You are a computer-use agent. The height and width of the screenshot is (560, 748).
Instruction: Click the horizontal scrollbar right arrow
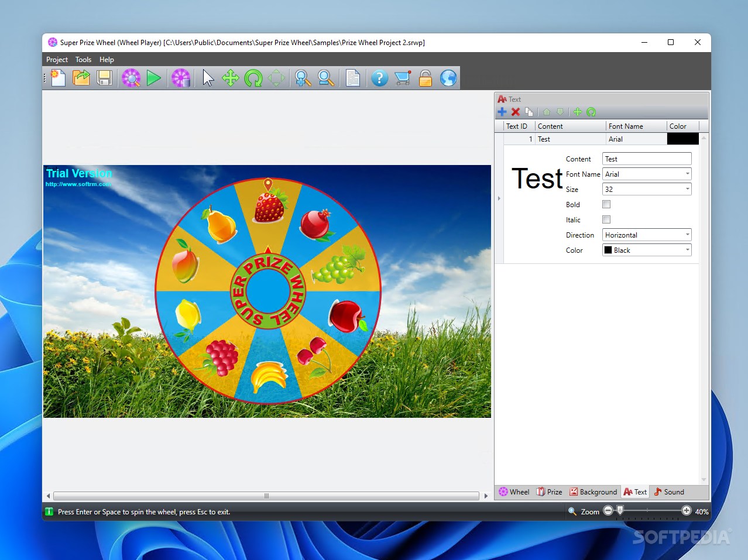click(486, 496)
